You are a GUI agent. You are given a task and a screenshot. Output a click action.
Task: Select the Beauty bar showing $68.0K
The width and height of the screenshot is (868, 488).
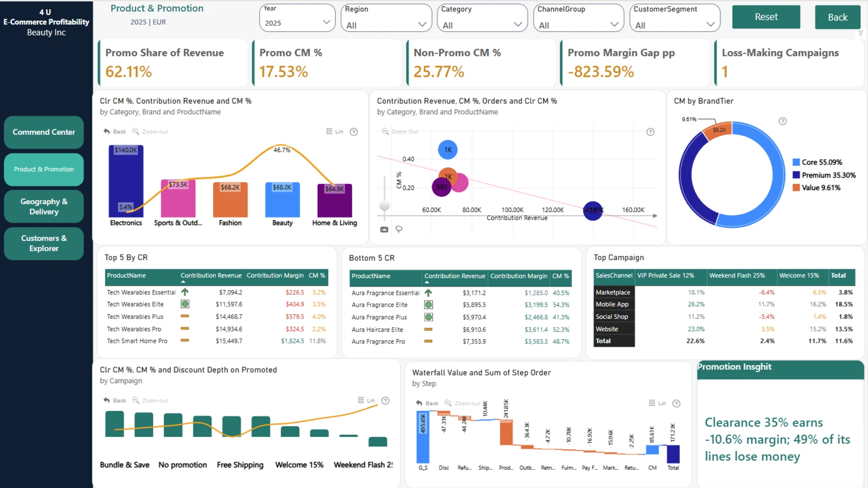pos(283,200)
